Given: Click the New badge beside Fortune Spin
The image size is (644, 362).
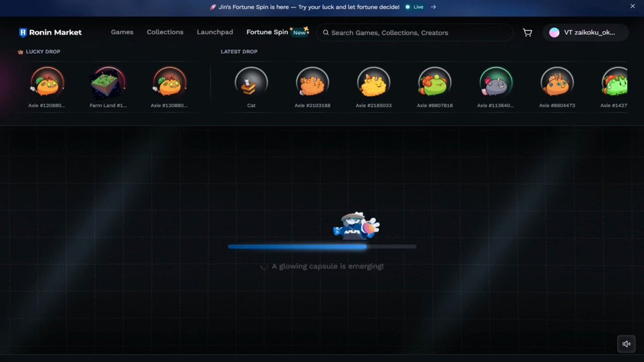Looking at the screenshot, I should 299,32.
